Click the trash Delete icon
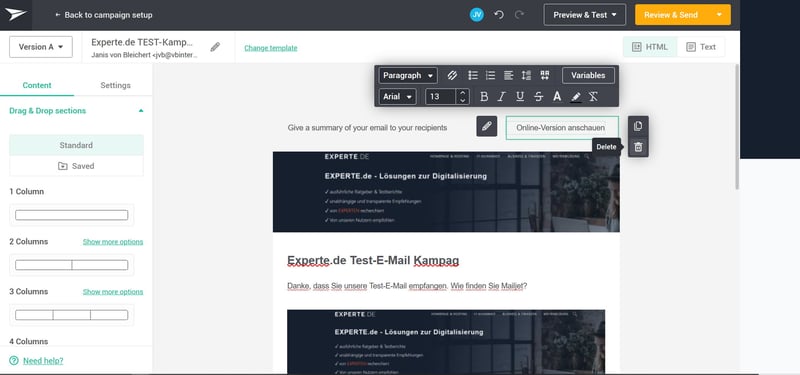 638,147
